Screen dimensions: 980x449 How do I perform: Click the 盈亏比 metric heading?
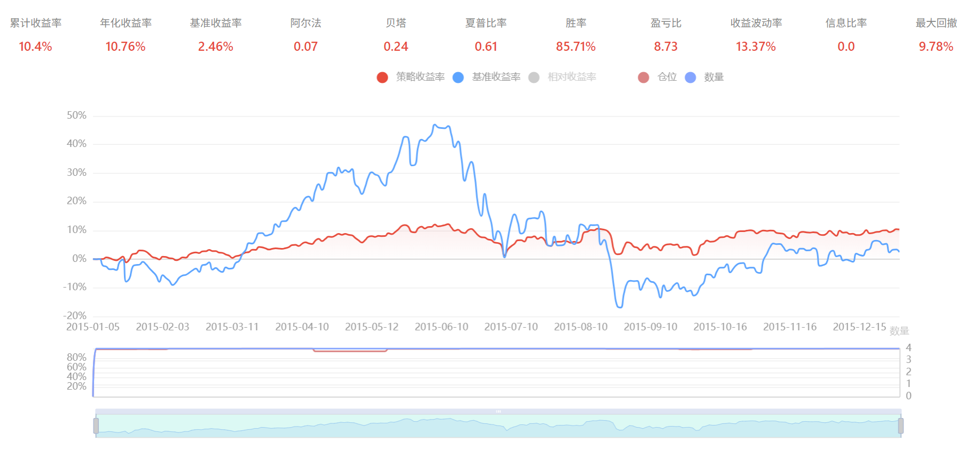(x=665, y=23)
